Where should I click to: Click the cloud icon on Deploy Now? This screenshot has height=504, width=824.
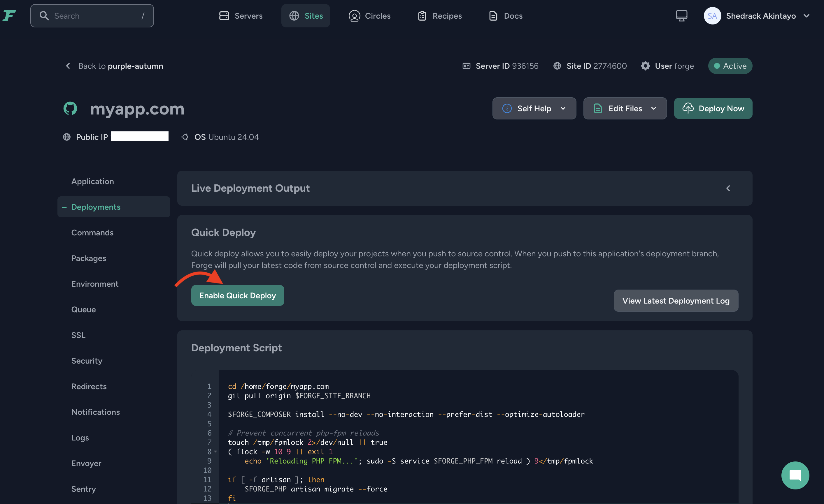pyautogui.click(x=688, y=108)
